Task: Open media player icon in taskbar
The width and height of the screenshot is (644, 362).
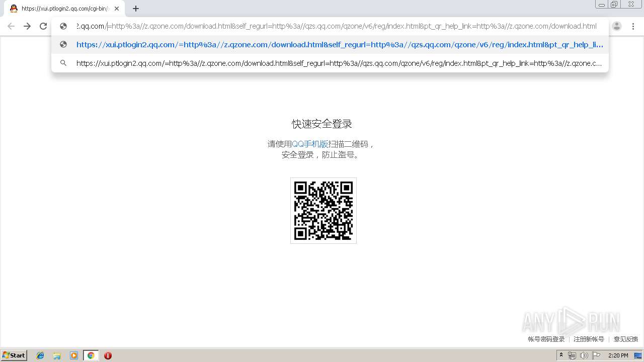Action: click(74, 355)
